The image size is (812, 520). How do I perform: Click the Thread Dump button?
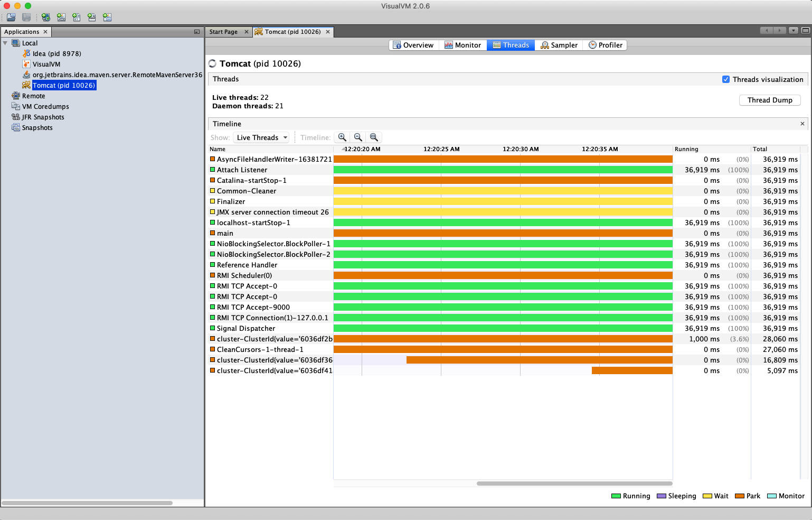click(769, 100)
